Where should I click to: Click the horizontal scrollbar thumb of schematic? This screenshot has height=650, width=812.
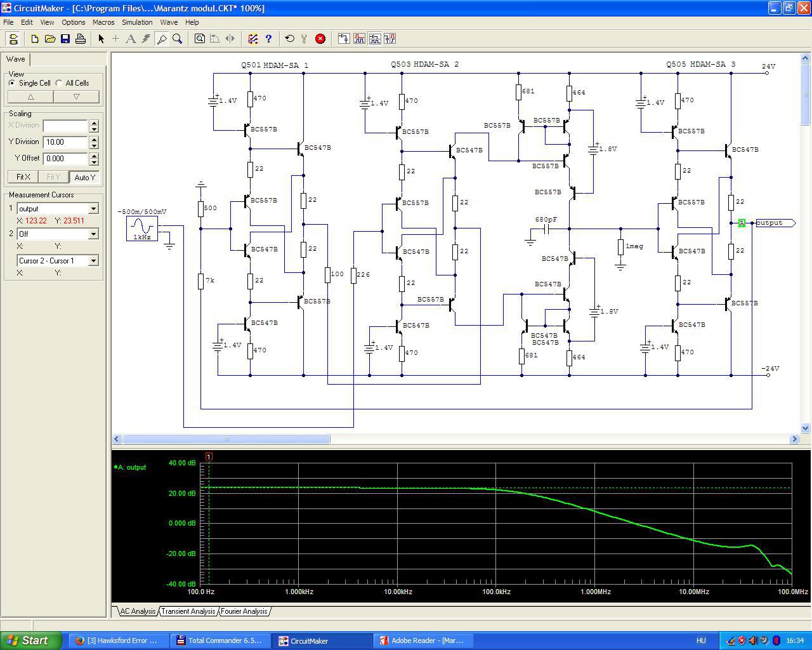tap(226, 439)
